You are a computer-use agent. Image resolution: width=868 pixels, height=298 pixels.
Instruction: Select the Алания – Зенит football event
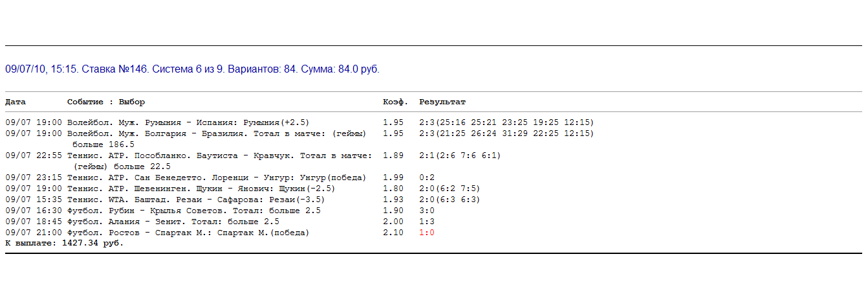tap(173, 222)
